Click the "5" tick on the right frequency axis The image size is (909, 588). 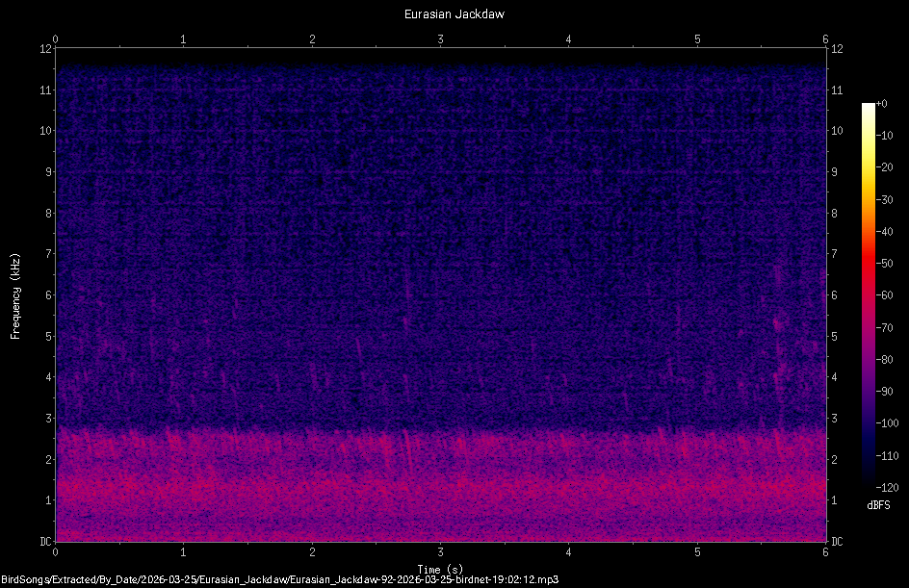[837, 337]
